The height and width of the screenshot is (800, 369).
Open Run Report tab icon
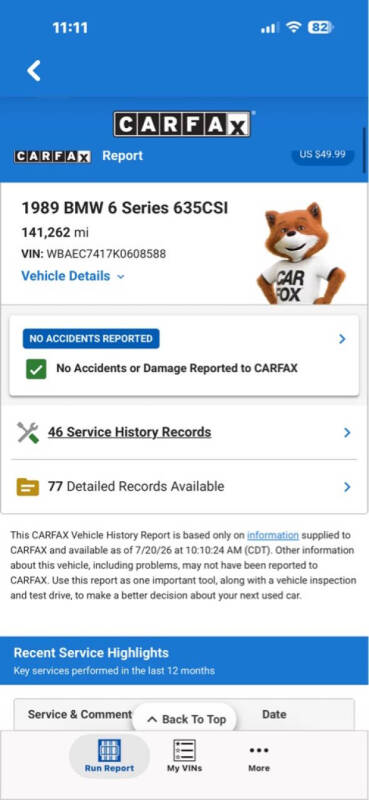point(109,751)
